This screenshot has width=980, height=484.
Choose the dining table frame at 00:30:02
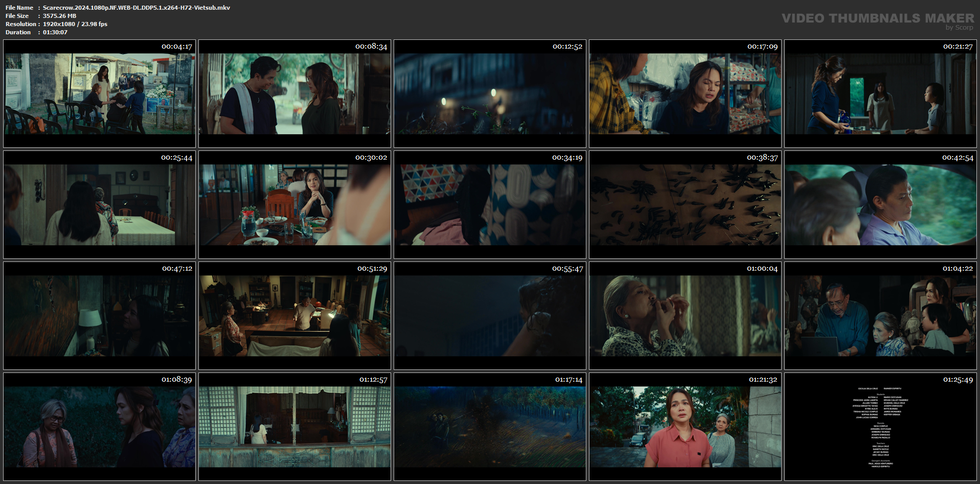coord(294,205)
